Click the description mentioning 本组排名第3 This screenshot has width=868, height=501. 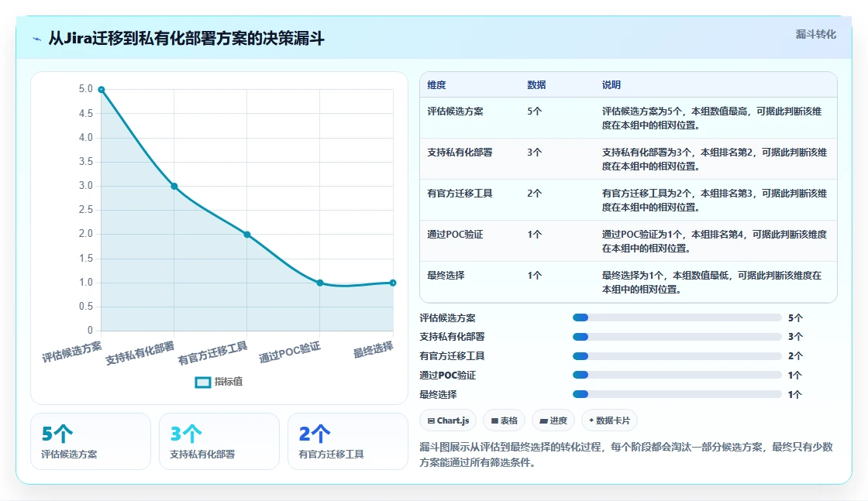[715, 201]
